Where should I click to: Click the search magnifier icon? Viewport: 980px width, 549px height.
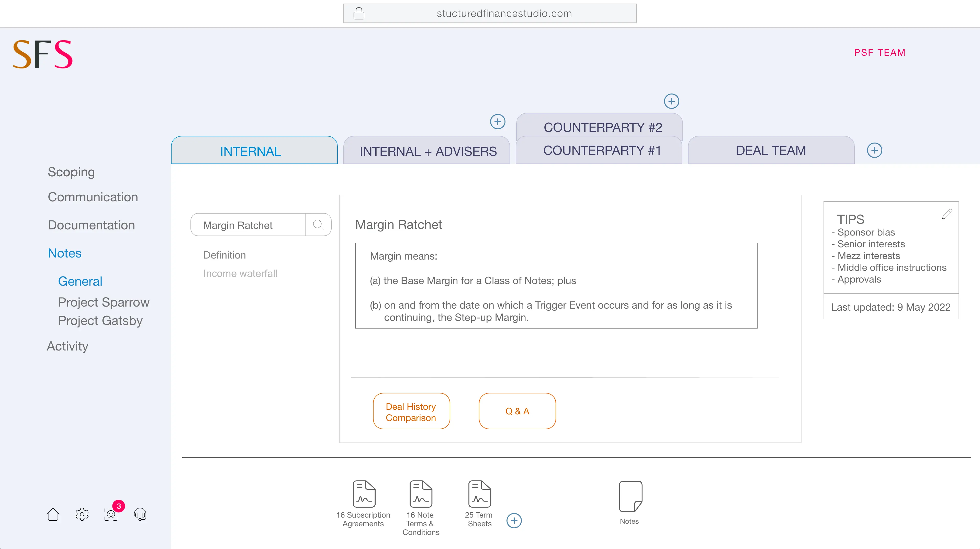coord(318,225)
